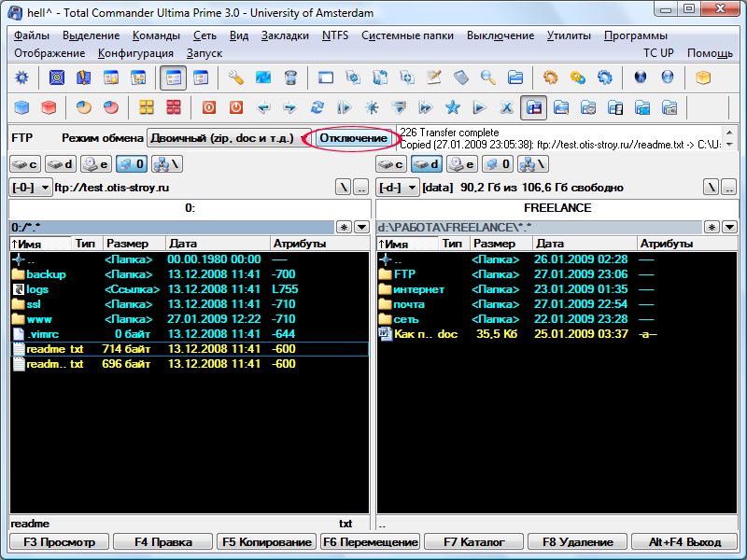Click the dark blue globe icon

[641, 77]
